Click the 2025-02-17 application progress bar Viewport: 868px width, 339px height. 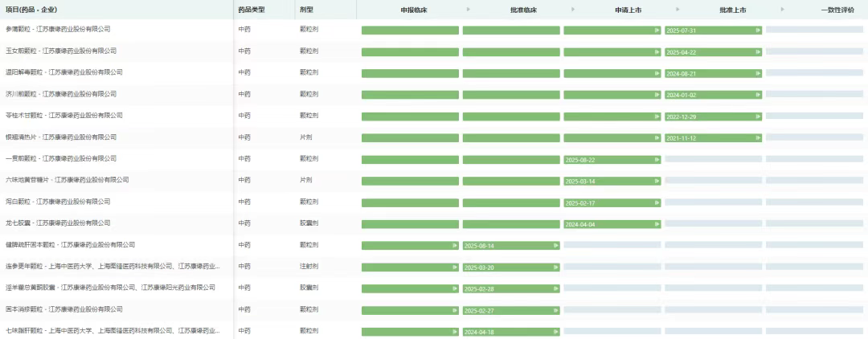(612, 203)
